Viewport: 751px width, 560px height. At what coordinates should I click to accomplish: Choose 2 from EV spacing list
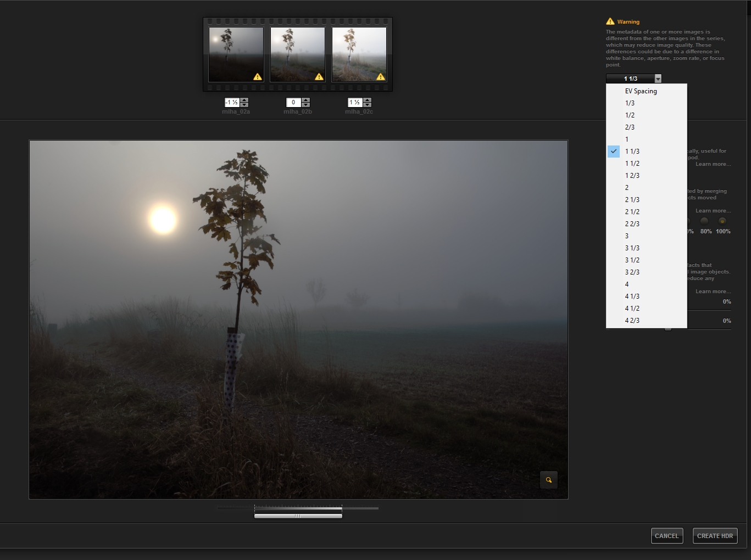click(627, 188)
